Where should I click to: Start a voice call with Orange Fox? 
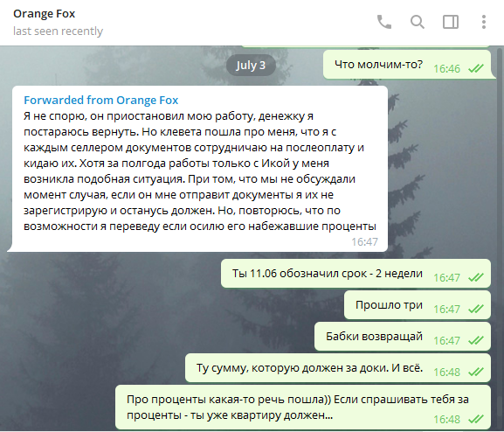384,22
